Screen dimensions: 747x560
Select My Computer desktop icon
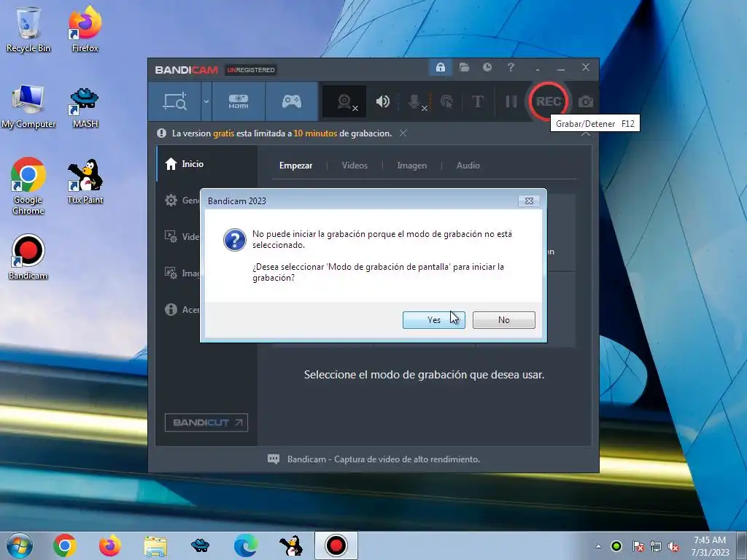[x=28, y=106]
